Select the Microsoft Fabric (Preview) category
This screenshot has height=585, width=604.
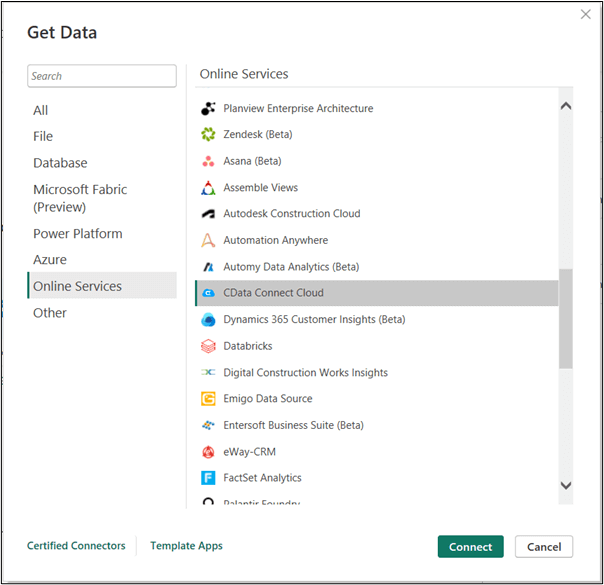tap(80, 198)
